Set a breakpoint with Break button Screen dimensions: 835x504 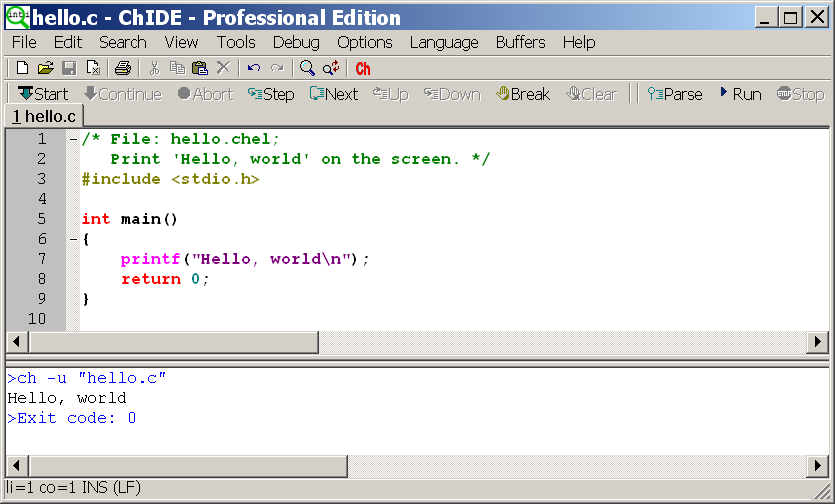523,94
